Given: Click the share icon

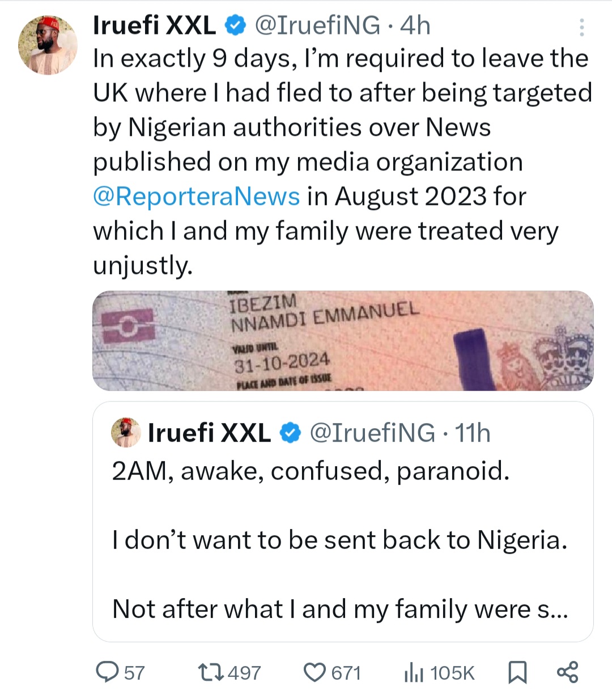Looking at the screenshot, I should (567, 672).
